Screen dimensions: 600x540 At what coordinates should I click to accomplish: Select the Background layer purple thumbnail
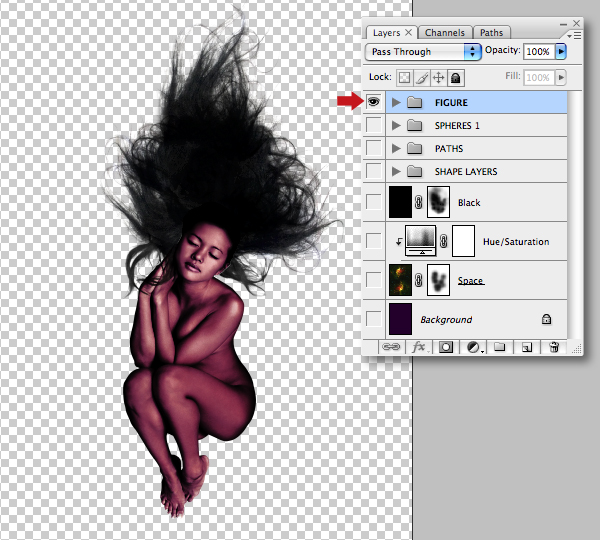tap(400, 319)
